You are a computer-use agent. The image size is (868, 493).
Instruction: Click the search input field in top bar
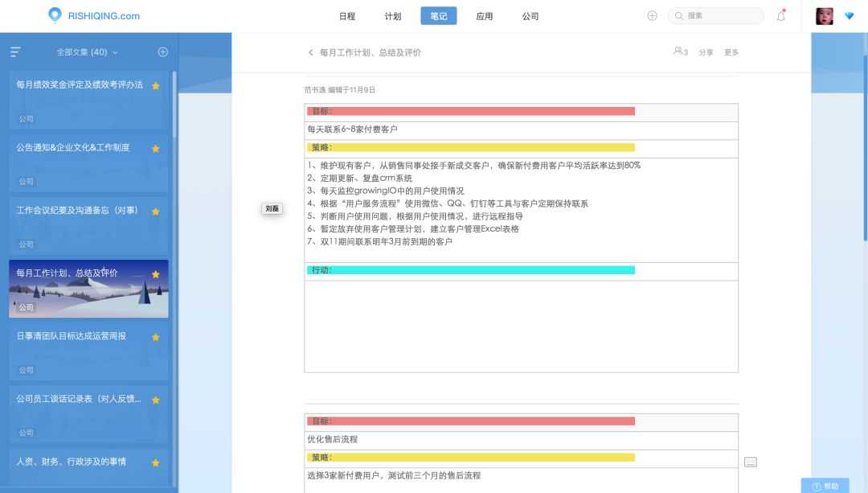[715, 15]
